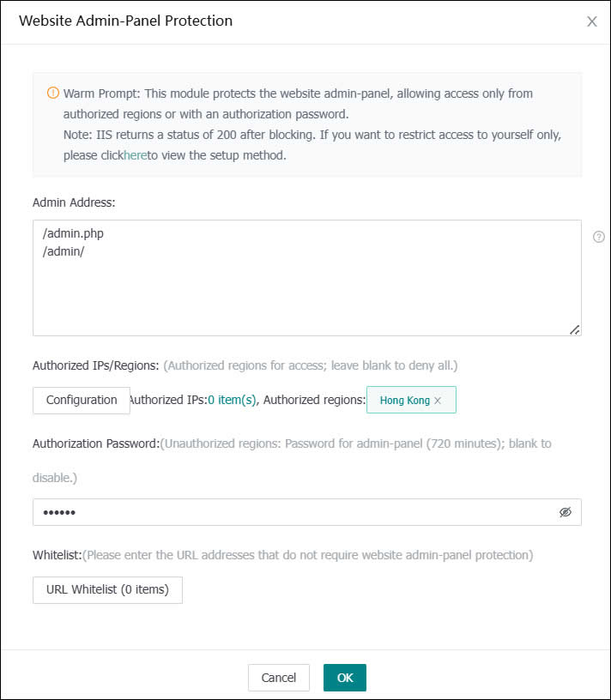
Task: Close the Website Admin-Panel Protection window
Action: [x=592, y=21]
